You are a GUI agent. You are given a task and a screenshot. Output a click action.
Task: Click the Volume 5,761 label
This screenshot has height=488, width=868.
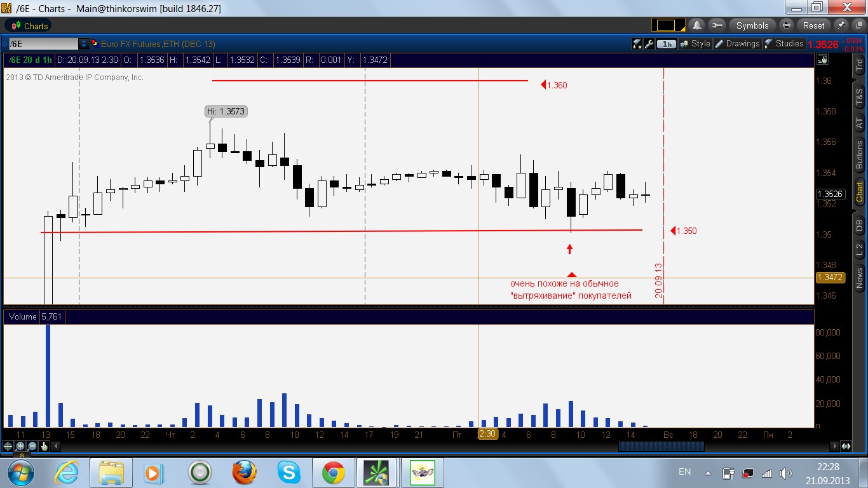click(34, 316)
